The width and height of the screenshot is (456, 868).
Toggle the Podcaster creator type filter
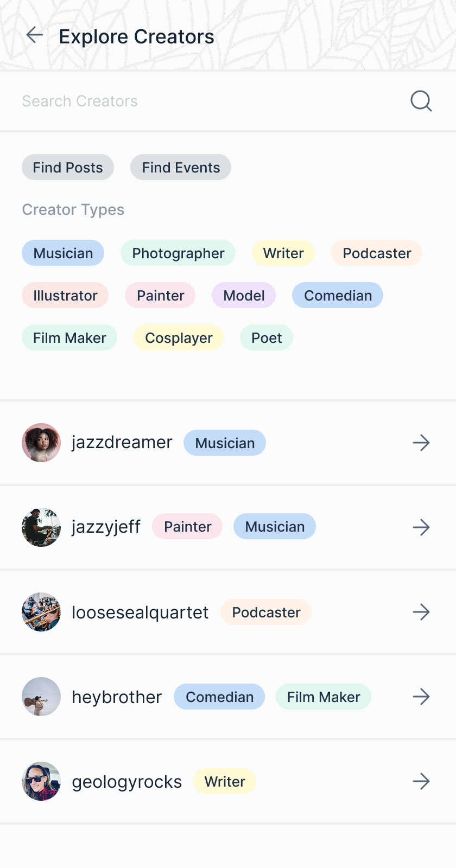377,253
